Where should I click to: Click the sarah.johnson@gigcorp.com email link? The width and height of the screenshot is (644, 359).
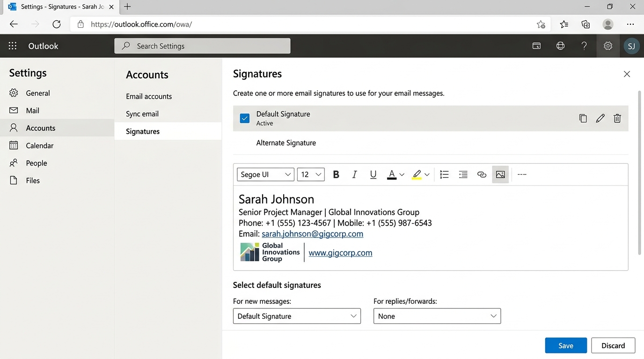click(x=312, y=234)
